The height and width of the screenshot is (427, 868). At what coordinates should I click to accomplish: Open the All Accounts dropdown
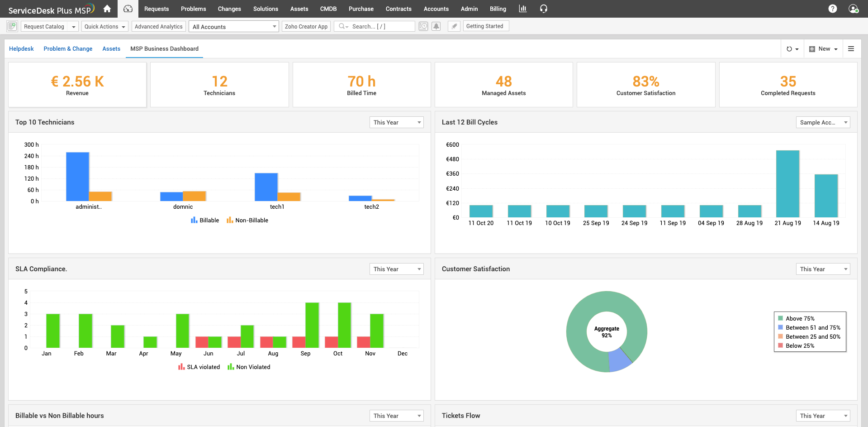point(233,26)
